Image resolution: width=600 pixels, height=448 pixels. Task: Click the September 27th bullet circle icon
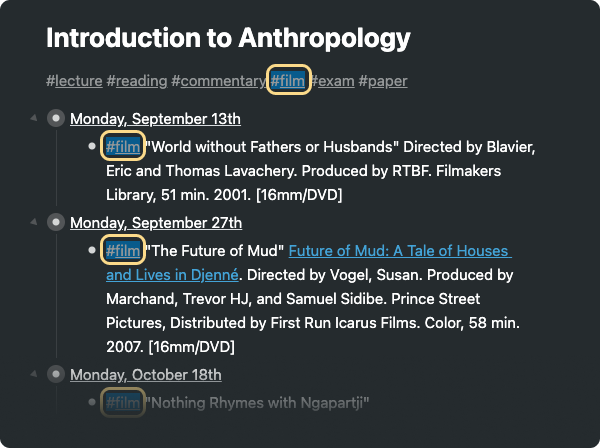(56, 222)
